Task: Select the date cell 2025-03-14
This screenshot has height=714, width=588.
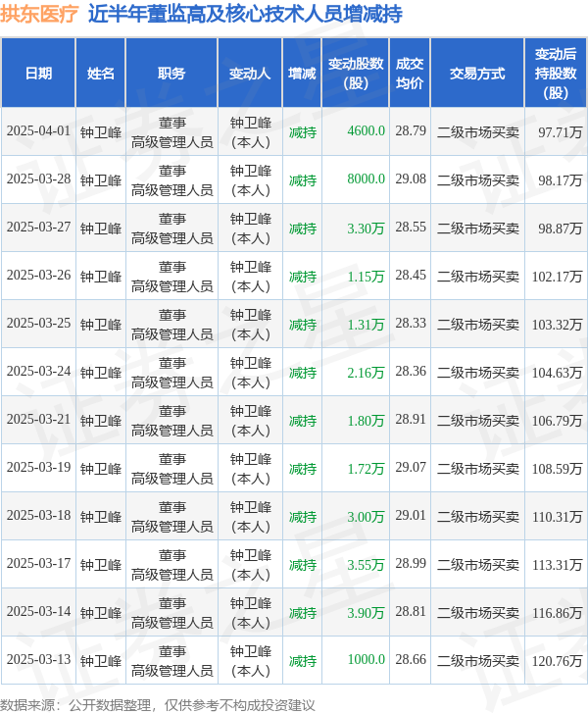Action: pyautogui.click(x=38, y=612)
